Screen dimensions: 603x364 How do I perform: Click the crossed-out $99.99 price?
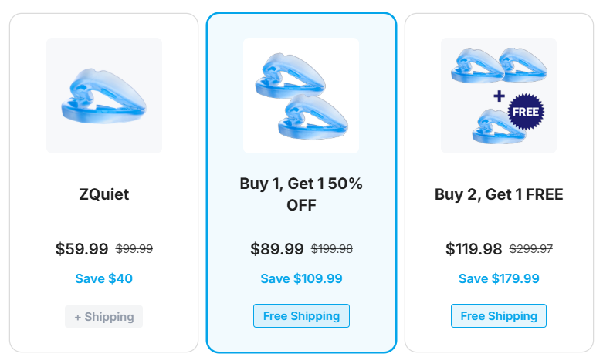coord(134,249)
